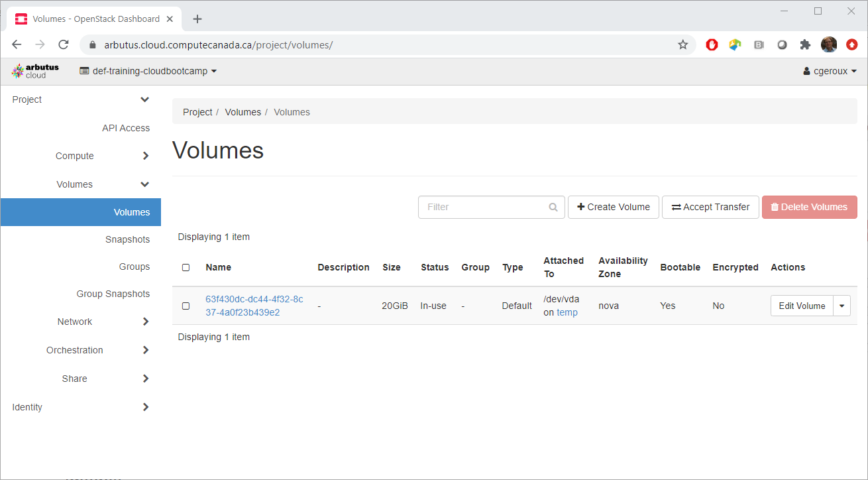The height and width of the screenshot is (480, 868).
Task: Open volume 63f430dc-dc44-4f32-8c37-4a0f23b439e2 link
Action: point(254,306)
